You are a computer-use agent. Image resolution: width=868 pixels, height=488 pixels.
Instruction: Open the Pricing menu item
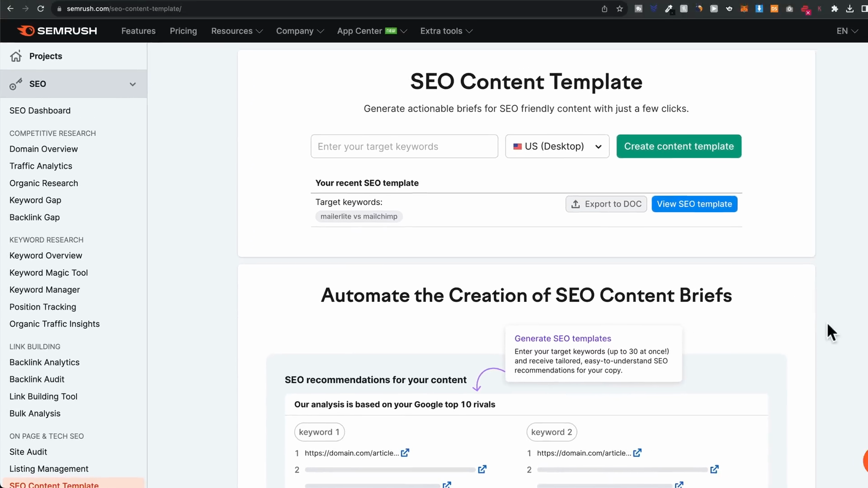(183, 31)
